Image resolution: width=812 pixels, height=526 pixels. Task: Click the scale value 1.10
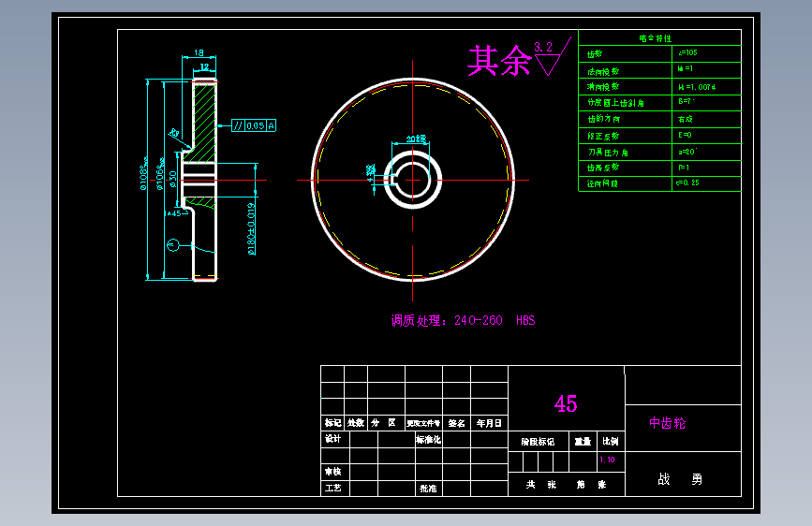pyautogui.click(x=607, y=460)
